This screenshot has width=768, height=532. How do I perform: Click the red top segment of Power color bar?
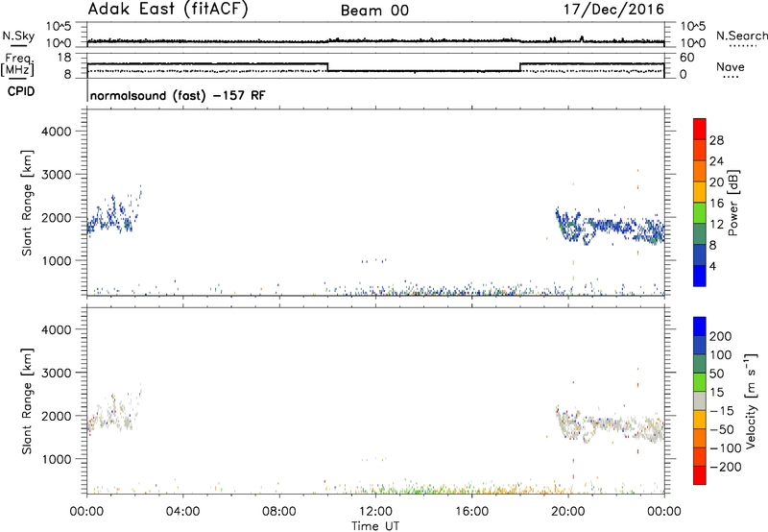click(700, 129)
